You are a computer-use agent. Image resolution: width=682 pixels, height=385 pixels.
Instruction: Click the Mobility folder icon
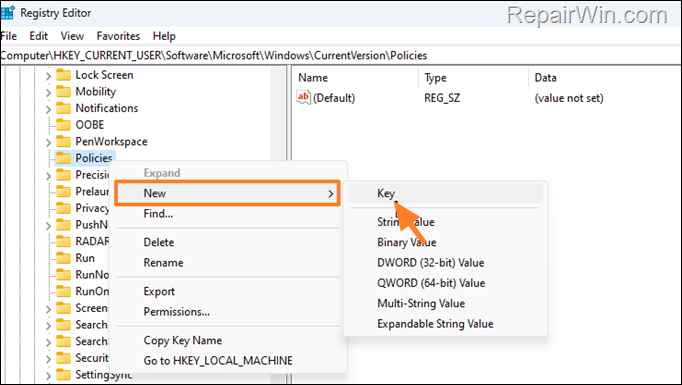(x=64, y=91)
